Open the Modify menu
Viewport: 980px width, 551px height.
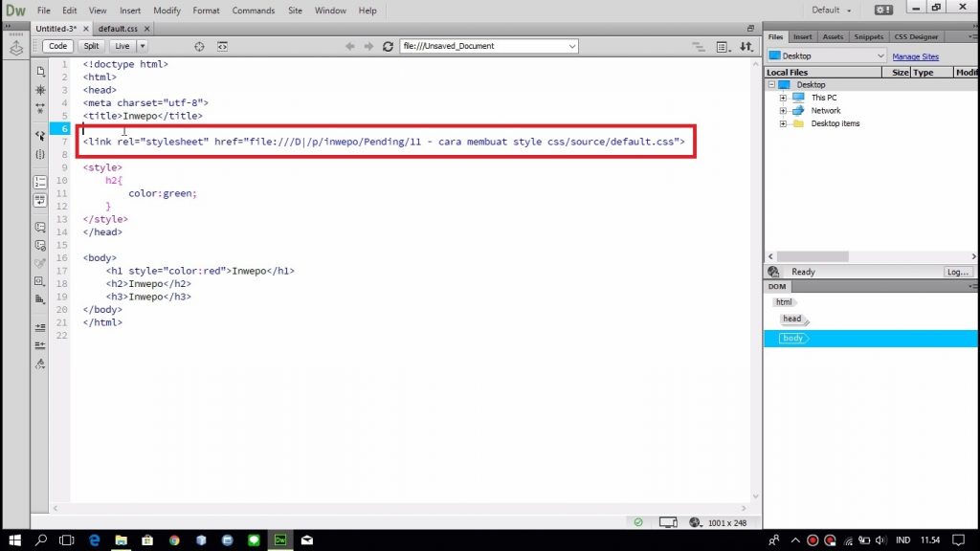tap(167, 11)
